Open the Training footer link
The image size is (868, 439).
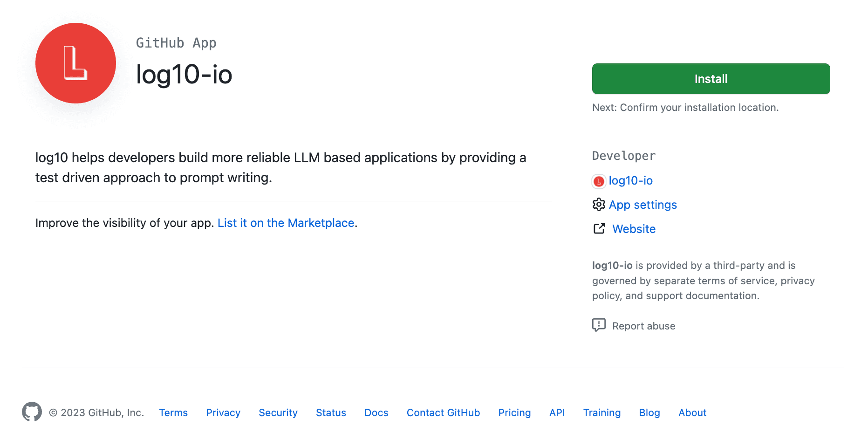tap(602, 413)
